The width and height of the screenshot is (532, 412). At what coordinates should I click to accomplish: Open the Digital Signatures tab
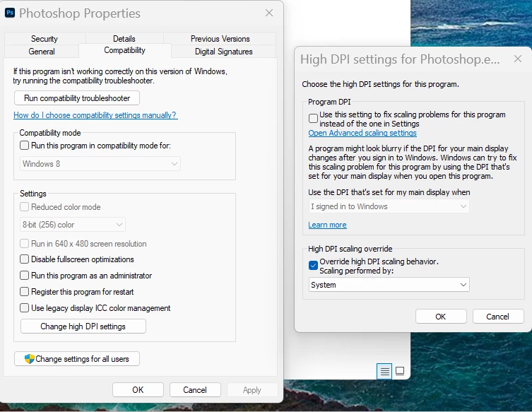click(x=223, y=52)
